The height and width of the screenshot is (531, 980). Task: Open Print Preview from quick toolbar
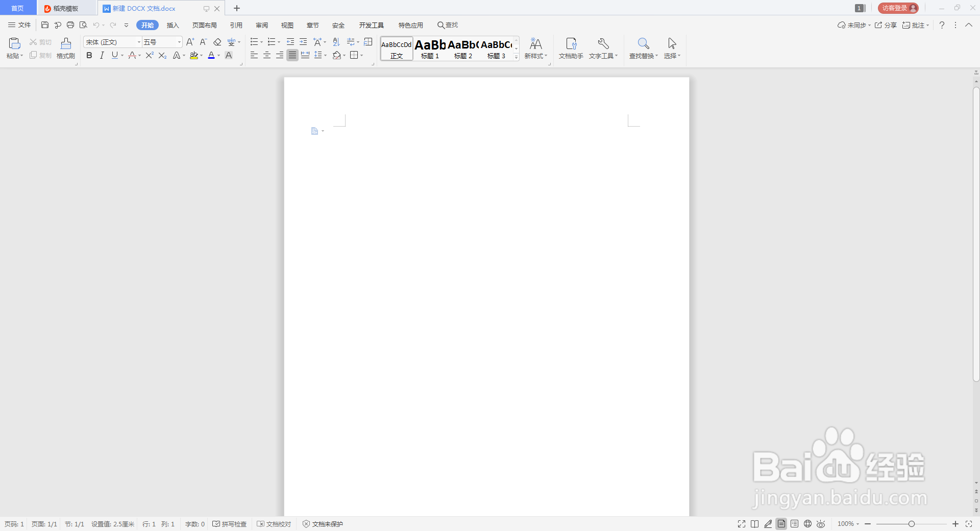(83, 25)
